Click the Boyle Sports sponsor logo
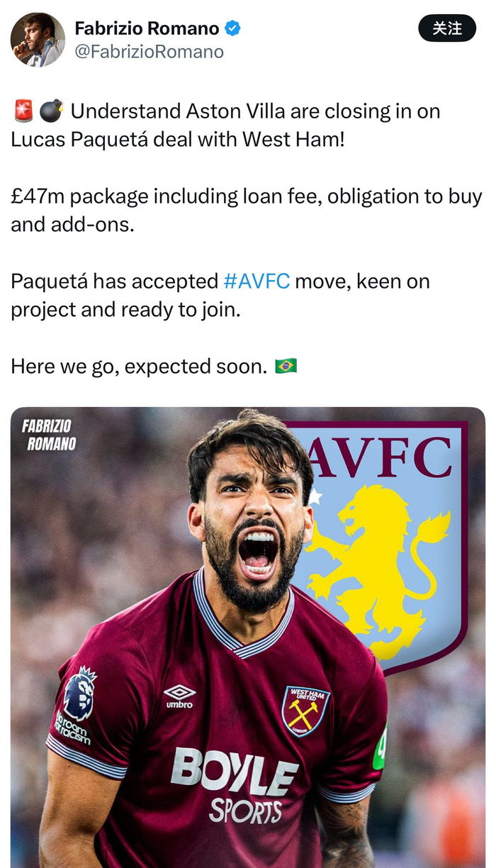The width and height of the screenshot is (496, 868). (x=235, y=785)
